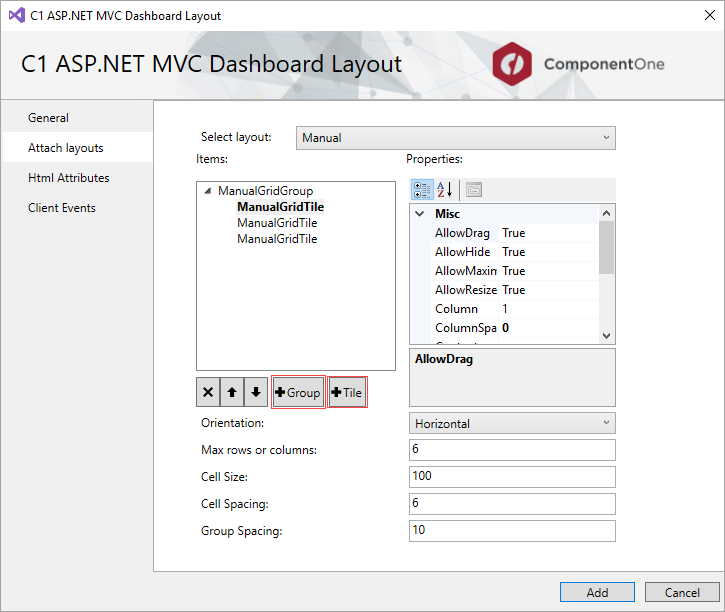The image size is (725, 612).
Task: Click the property grid scrollbar up arrow
Action: 607,213
